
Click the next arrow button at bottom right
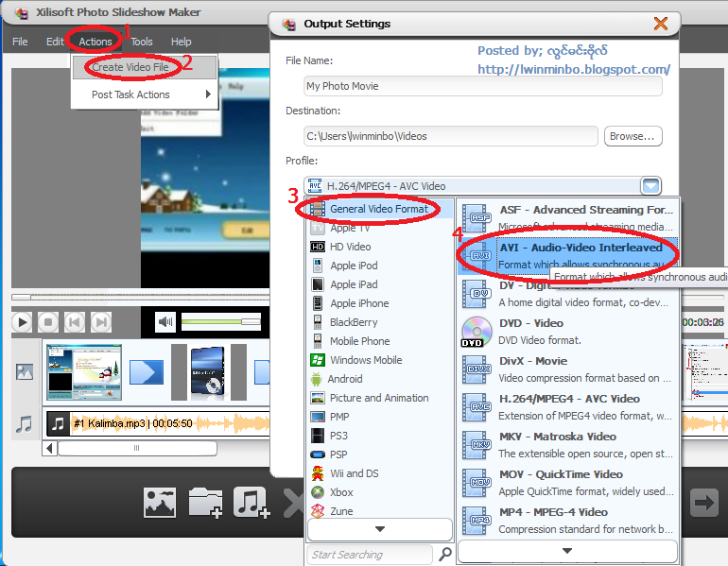pyautogui.click(x=703, y=503)
